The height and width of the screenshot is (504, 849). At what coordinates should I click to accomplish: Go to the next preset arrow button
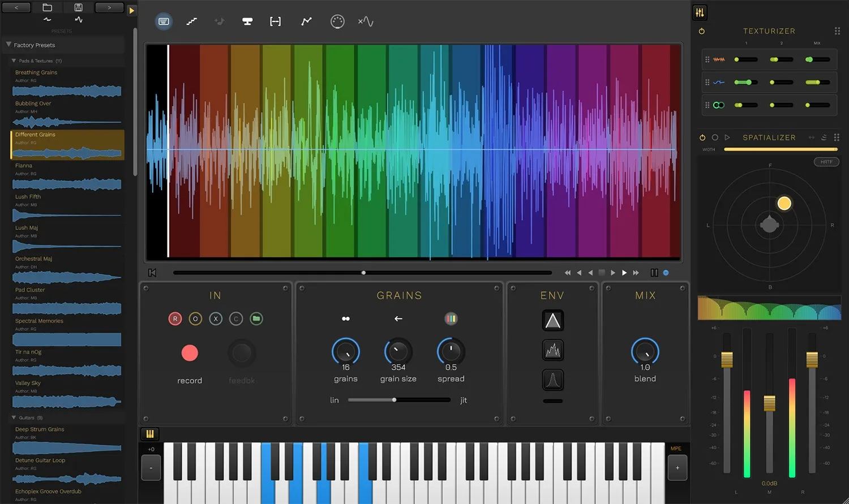110,7
